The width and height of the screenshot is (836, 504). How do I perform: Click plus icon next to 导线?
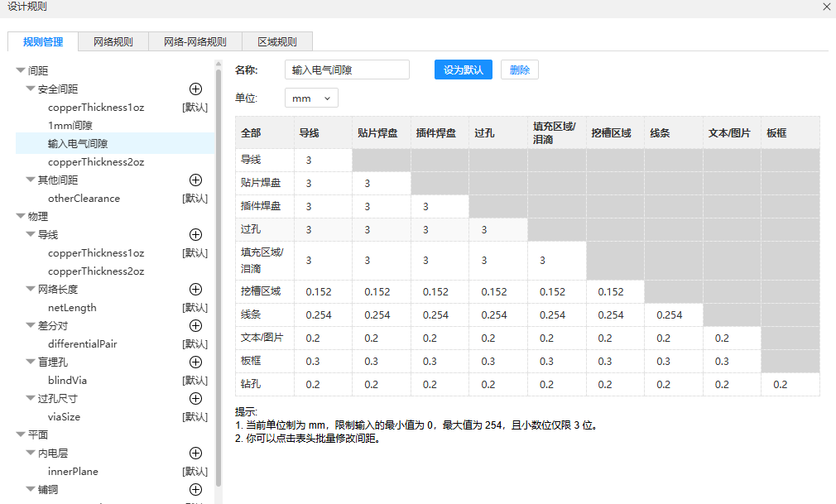pyautogui.click(x=196, y=234)
